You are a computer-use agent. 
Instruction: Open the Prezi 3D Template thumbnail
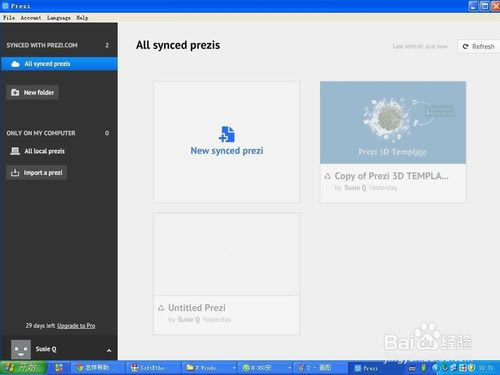click(393, 122)
